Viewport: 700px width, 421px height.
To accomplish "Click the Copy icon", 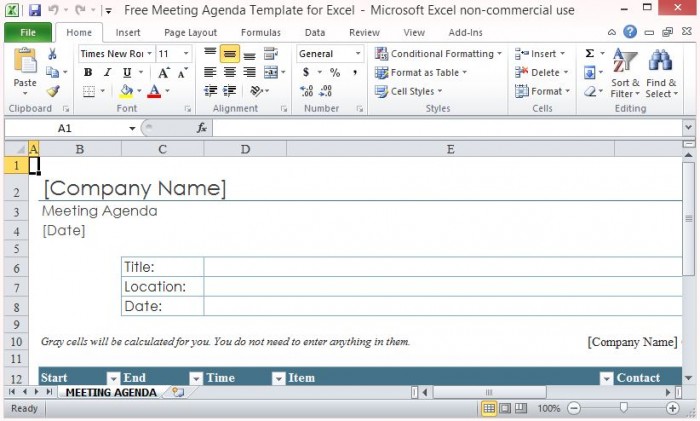I will (52, 72).
